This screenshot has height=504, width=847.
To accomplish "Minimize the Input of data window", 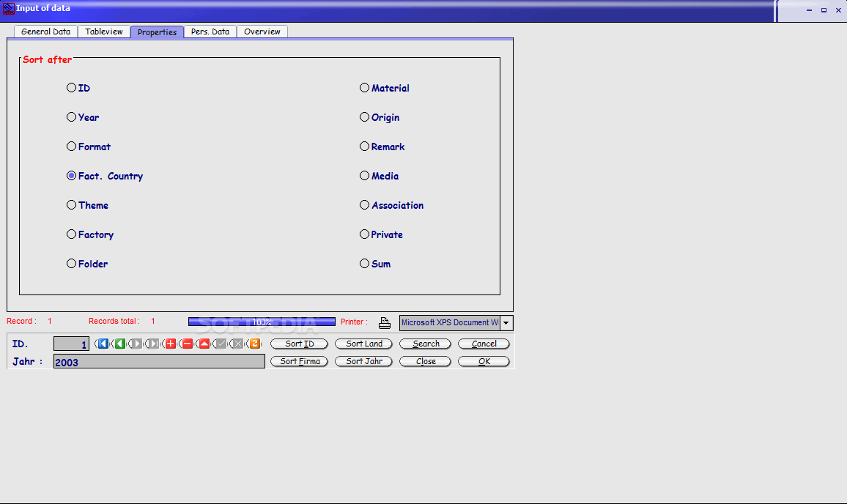I will pos(809,10).
